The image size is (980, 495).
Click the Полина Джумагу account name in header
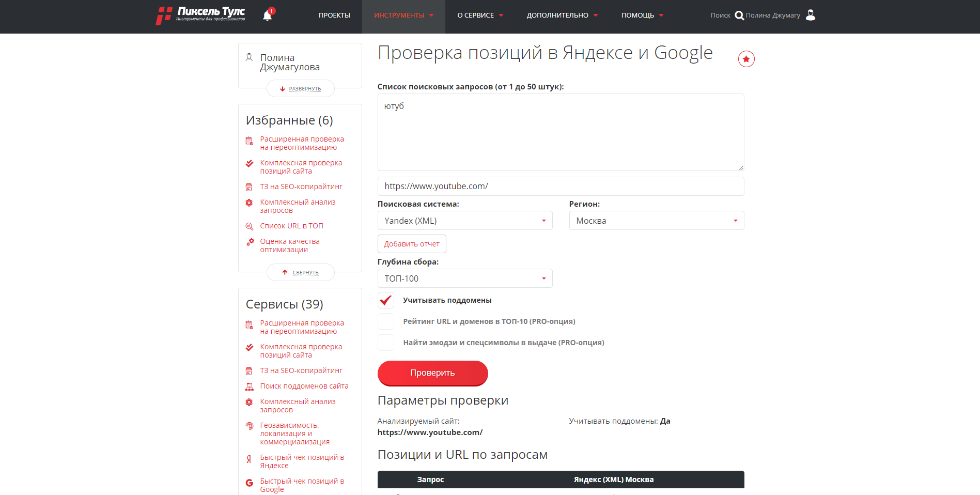[773, 16]
